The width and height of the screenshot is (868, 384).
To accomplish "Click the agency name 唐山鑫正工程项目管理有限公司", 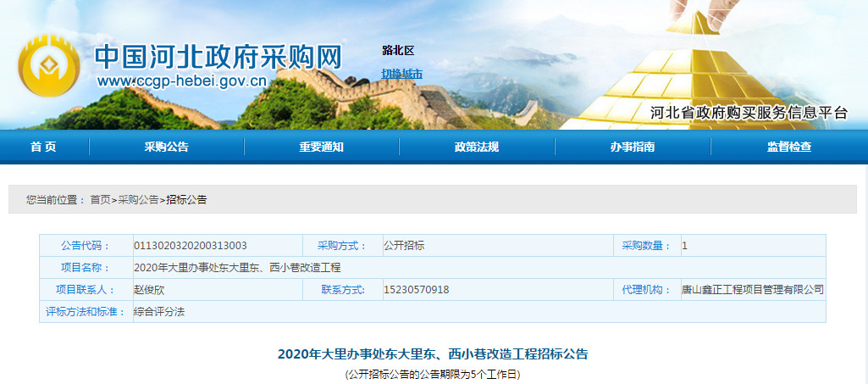I will coord(752,290).
